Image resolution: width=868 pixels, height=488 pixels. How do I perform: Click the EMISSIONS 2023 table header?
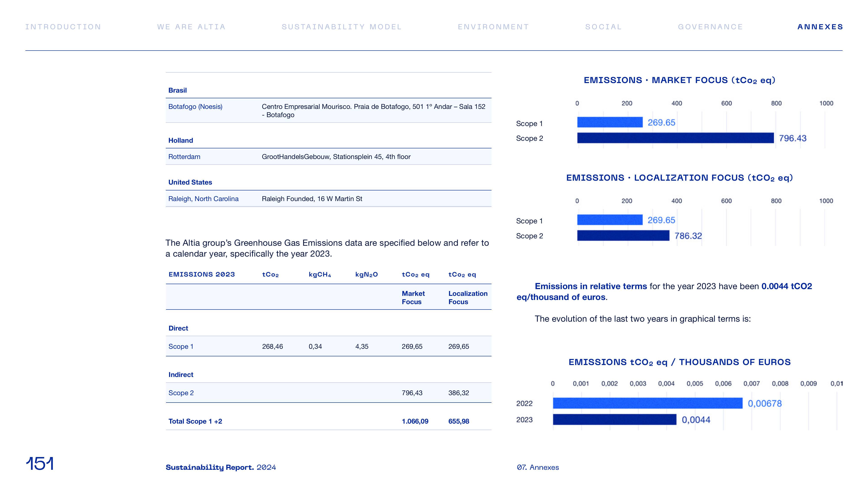[x=202, y=275]
